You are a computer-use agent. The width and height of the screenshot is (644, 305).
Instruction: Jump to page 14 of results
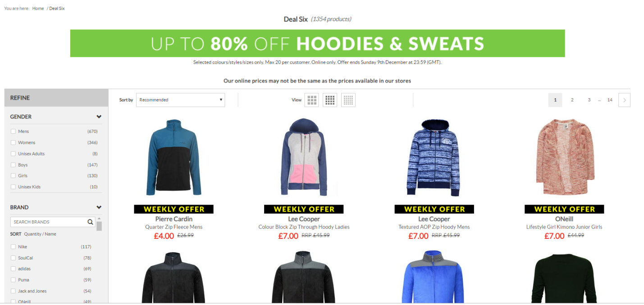610,100
